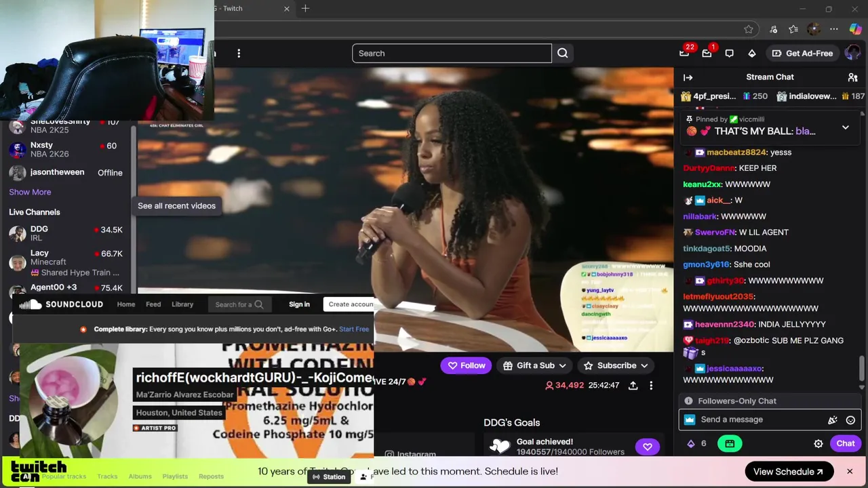The image size is (868, 488).
Task: Click the heart button beside Goal achieved
Action: 648,447
